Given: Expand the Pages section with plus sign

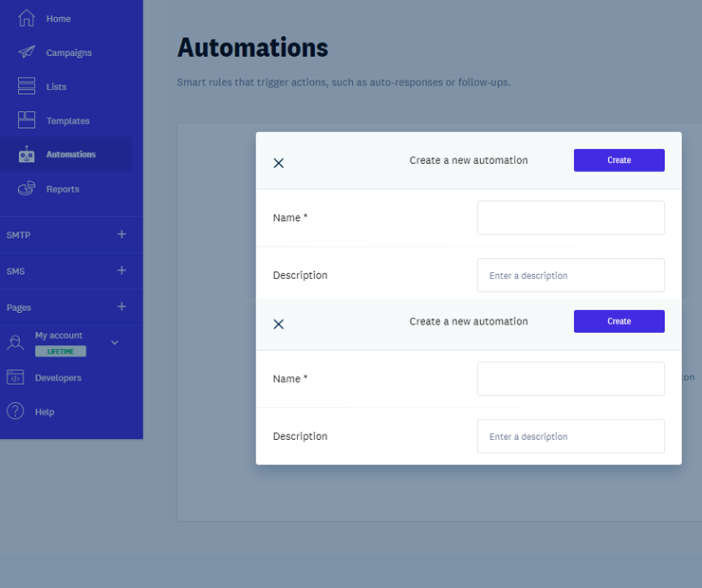Looking at the screenshot, I should click(121, 306).
